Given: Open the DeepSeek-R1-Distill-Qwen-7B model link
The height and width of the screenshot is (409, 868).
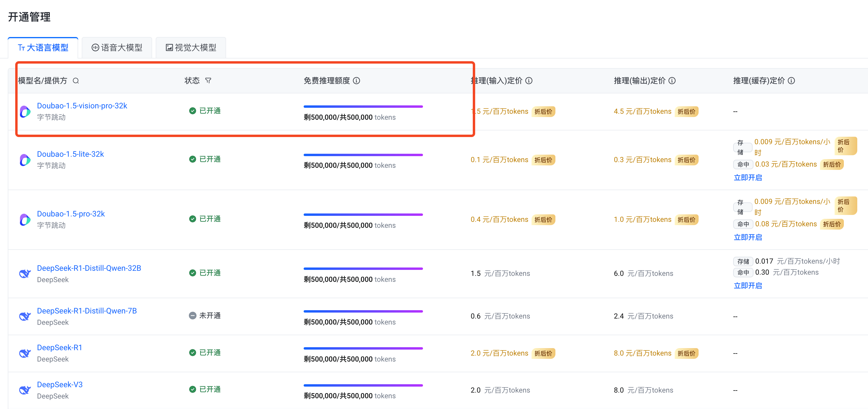Looking at the screenshot, I should coord(87,311).
